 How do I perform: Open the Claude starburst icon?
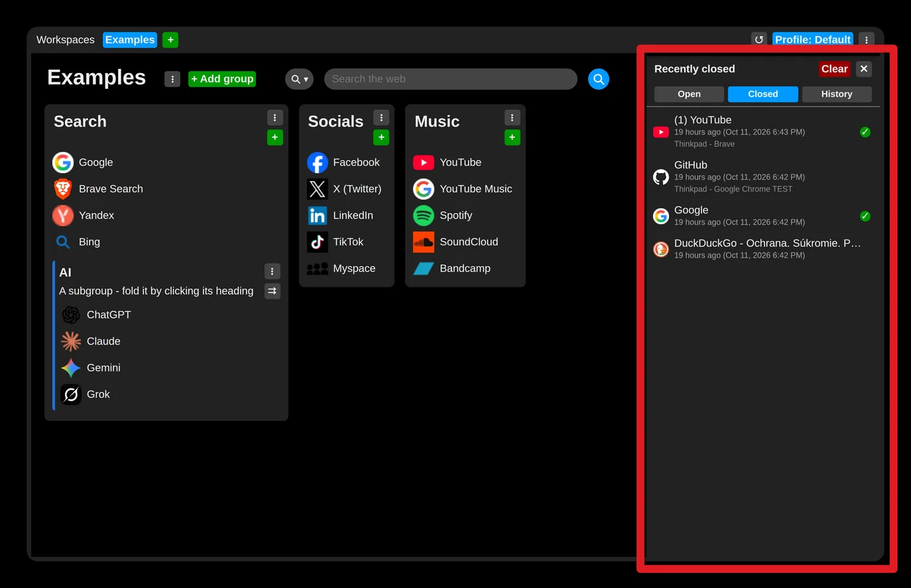coord(71,341)
